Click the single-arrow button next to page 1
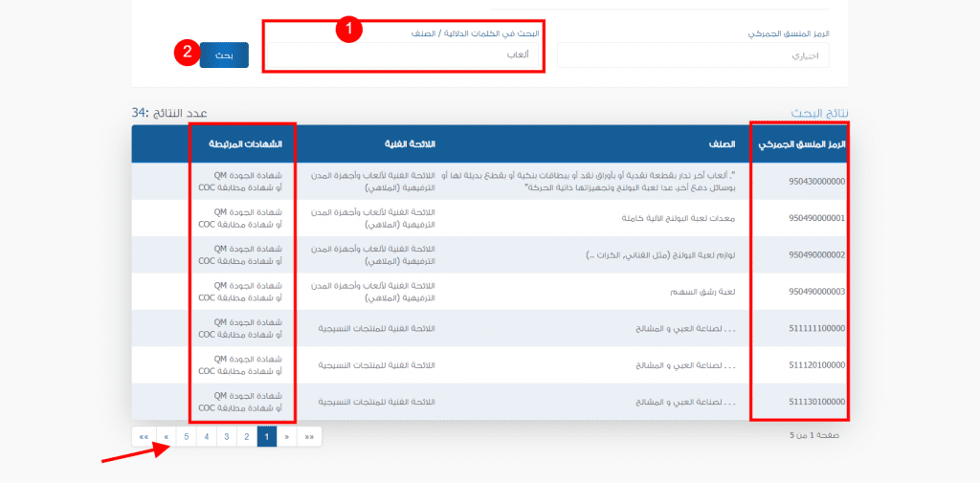 pyautogui.click(x=287, y=437)
